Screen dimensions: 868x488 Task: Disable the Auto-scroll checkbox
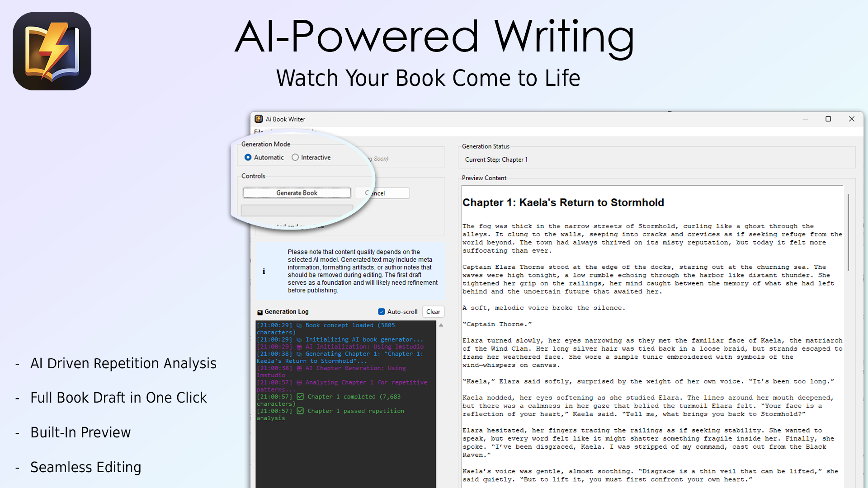coord(382,312)
